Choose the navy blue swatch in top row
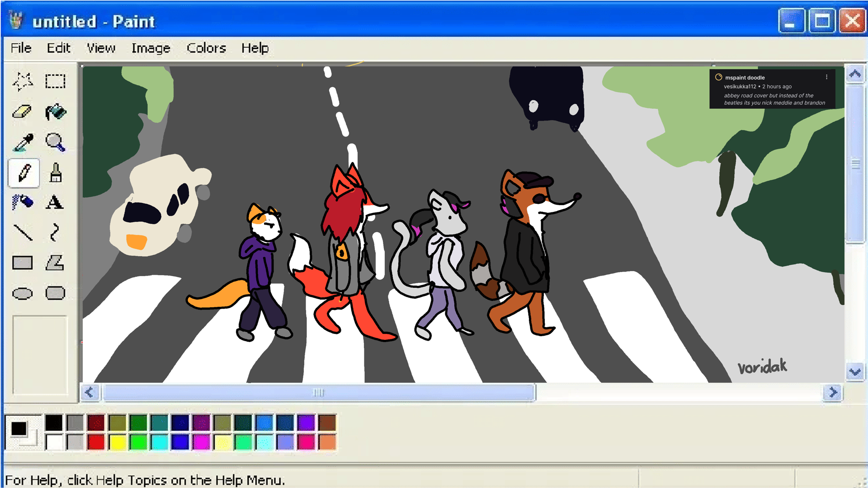 [180, 423]
